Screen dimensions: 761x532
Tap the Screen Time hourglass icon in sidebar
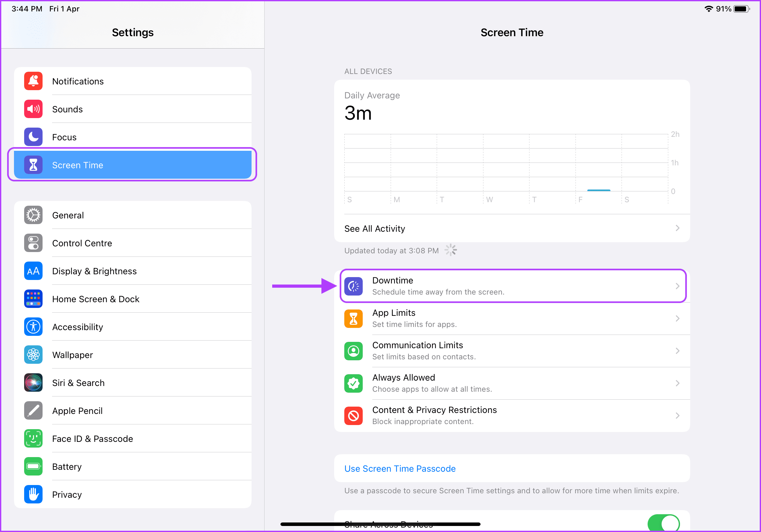pyautogui.click(x=33, y=165)
